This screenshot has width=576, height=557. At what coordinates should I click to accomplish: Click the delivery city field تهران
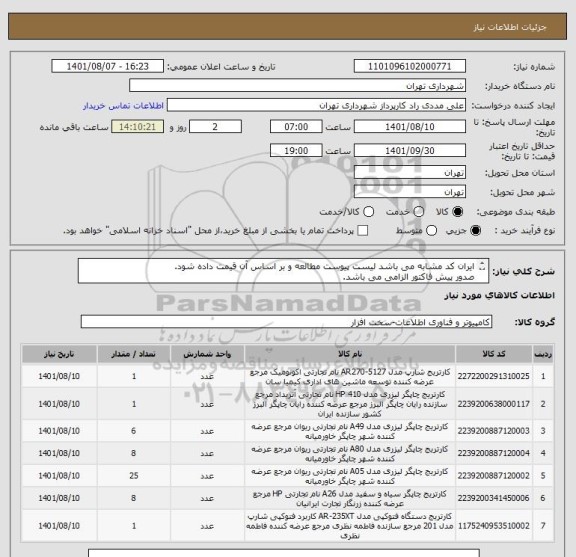click(410, 191)
